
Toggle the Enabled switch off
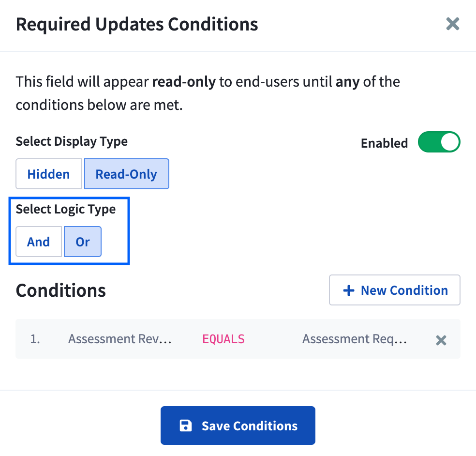439,142
